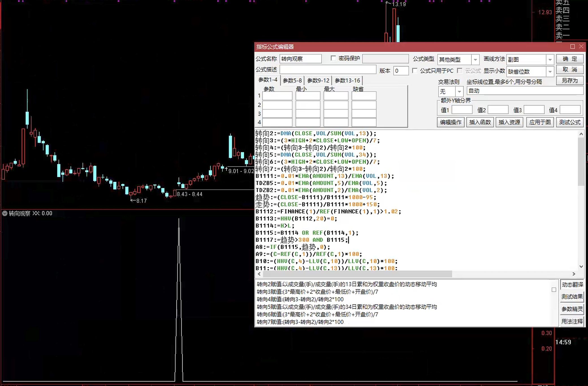Toggle 公式只用于PC checkbox
Image resolution: width=588 pixels, height=386 pixels.
click(415, 71)
